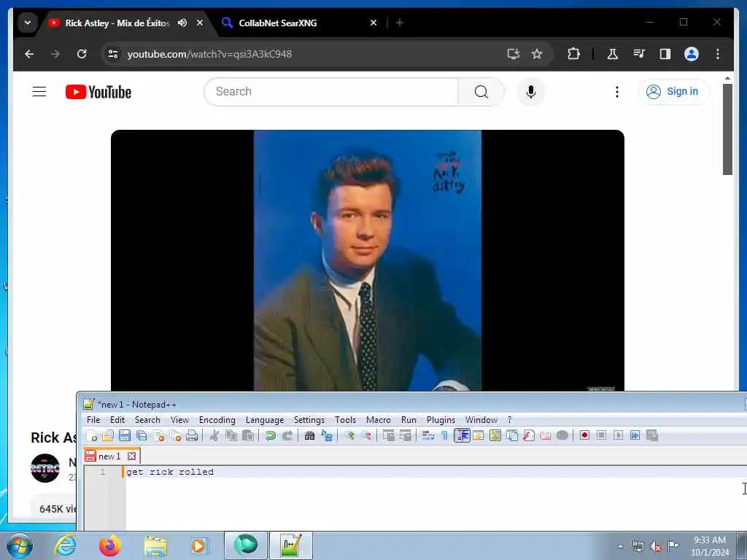Click the YouTube search input field
747x560 pixels.
click(331, 91)
